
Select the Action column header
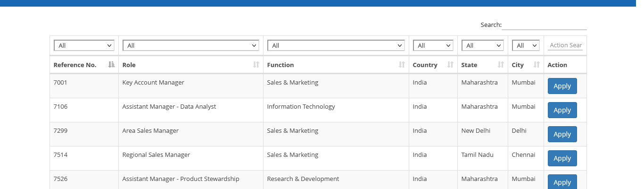(x=557, y=65)
